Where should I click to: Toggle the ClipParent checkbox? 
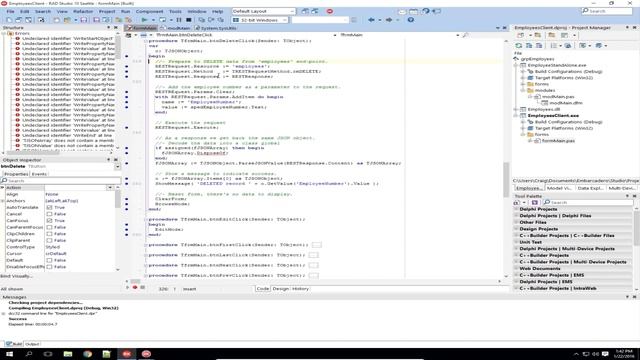coord(49,240)
